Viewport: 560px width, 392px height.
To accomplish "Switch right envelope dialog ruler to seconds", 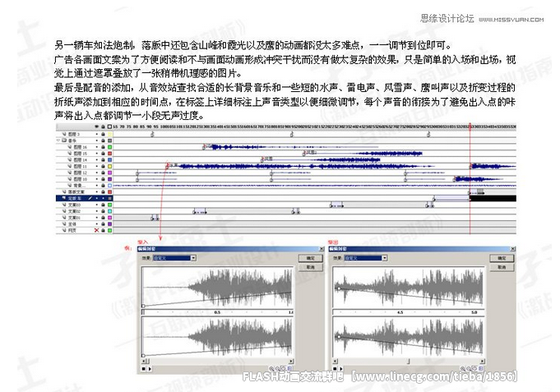I will pyautogui.click(x=474, y=369).
